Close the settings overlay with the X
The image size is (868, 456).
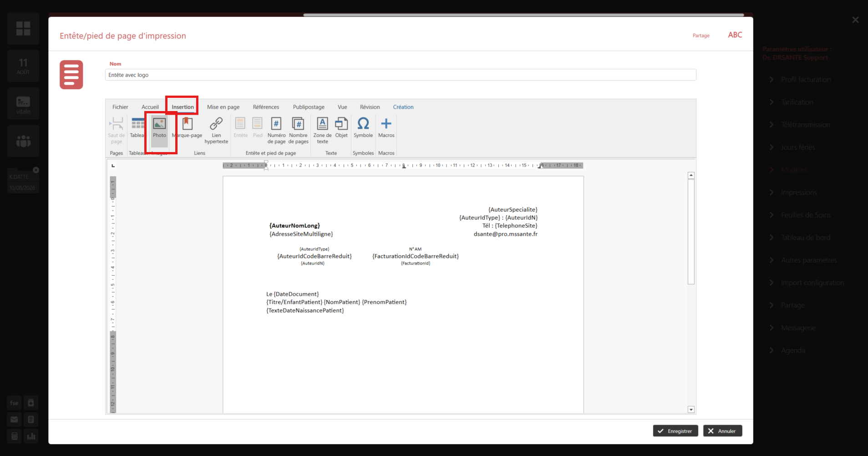855,20
